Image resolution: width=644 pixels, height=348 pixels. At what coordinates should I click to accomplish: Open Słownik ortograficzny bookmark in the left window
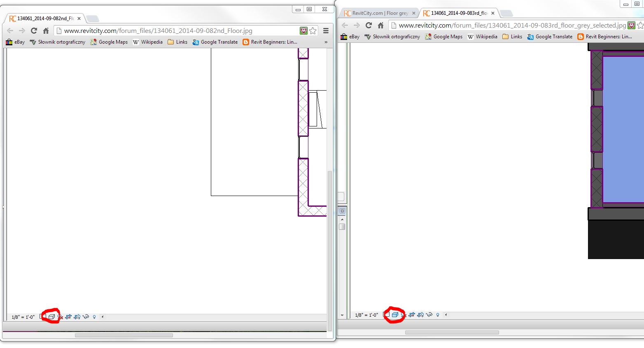coord(57,42)
